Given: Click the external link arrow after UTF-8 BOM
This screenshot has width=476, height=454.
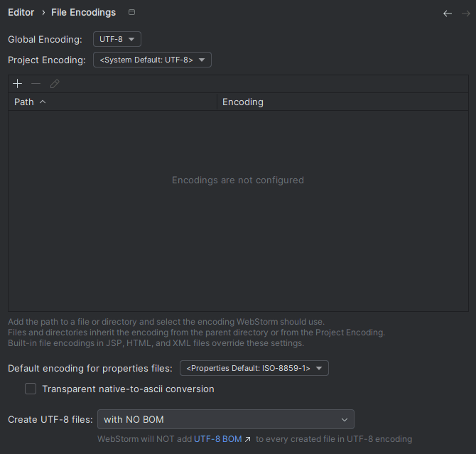Looking at the screenshot, I should [248, 439].
